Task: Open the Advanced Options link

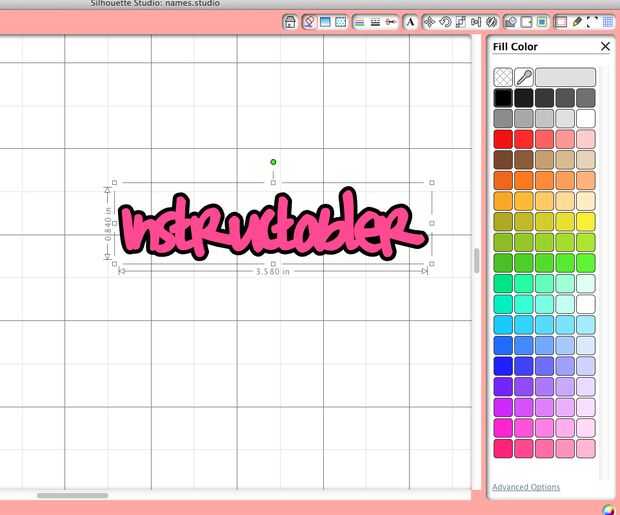Action: coord(526,487)
